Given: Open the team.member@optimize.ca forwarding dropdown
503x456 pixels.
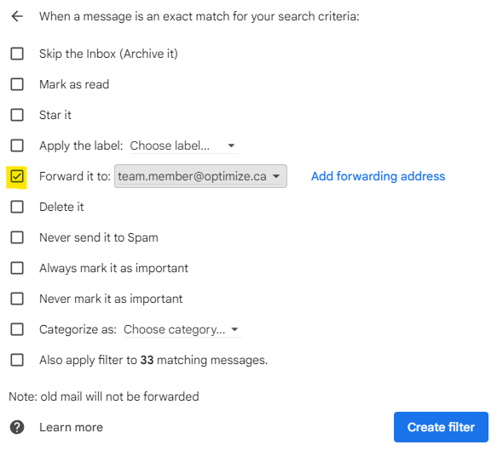Looking at the screenshot, I should click(x=200, y=176).
